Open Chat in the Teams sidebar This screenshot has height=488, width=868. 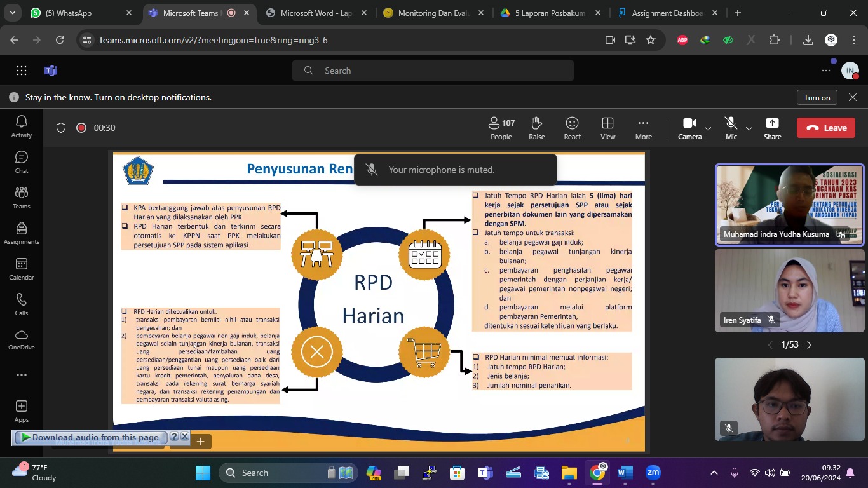[x=22, y=162]
